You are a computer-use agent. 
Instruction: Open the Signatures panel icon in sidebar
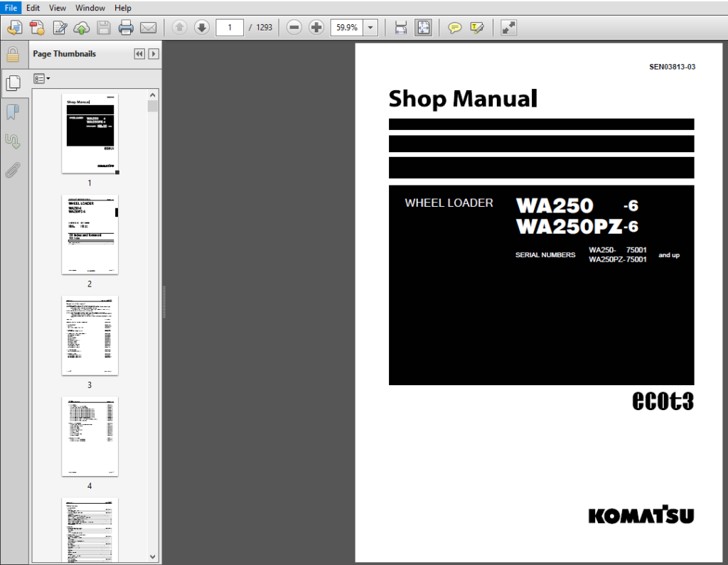(13, 141)
